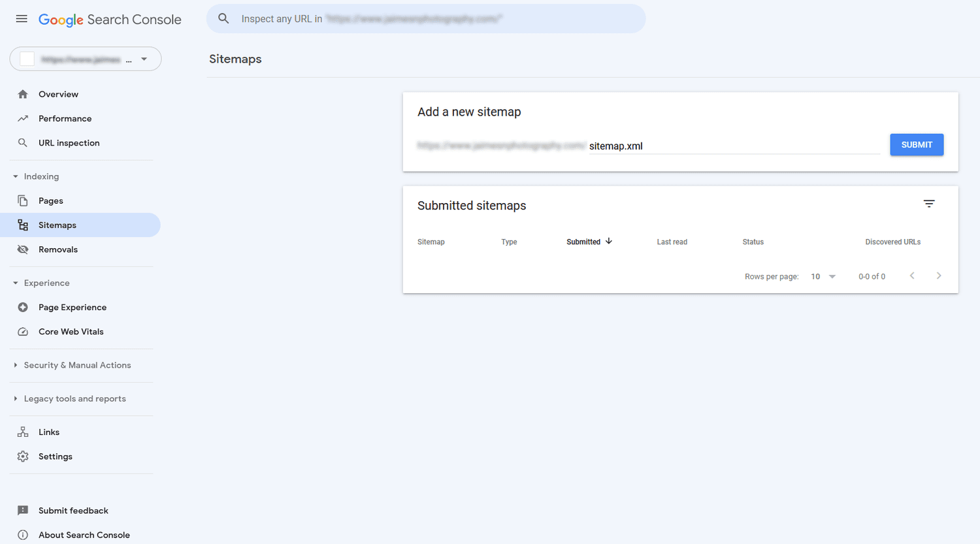Click the Links icon near the bottom sidebar

(23, 432)
